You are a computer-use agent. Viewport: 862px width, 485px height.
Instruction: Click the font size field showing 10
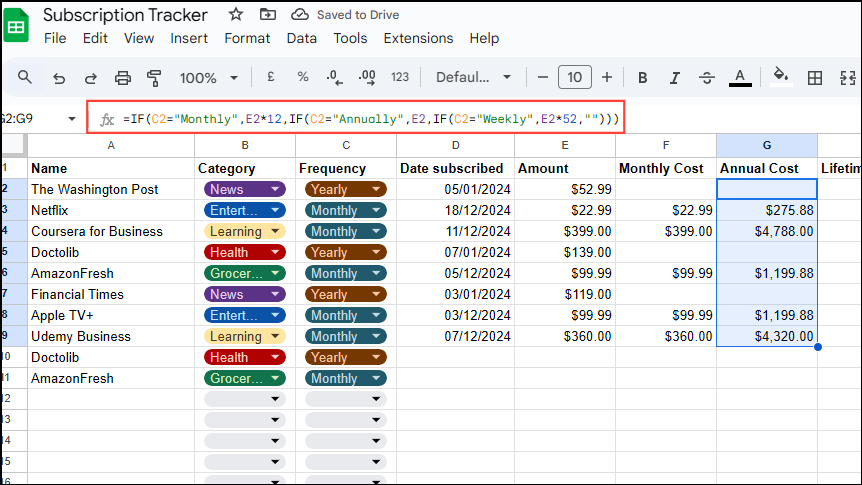click(574, 78)
